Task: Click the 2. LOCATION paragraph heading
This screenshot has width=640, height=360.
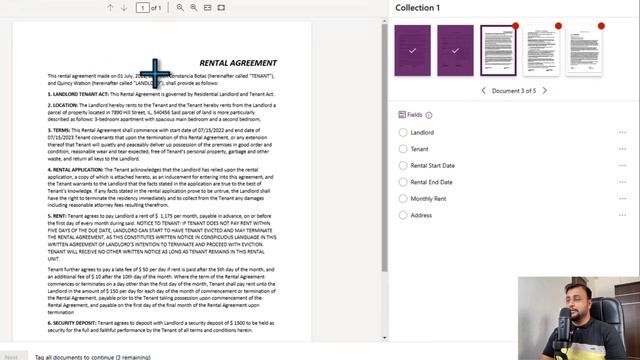Action: tap(62, 105)
